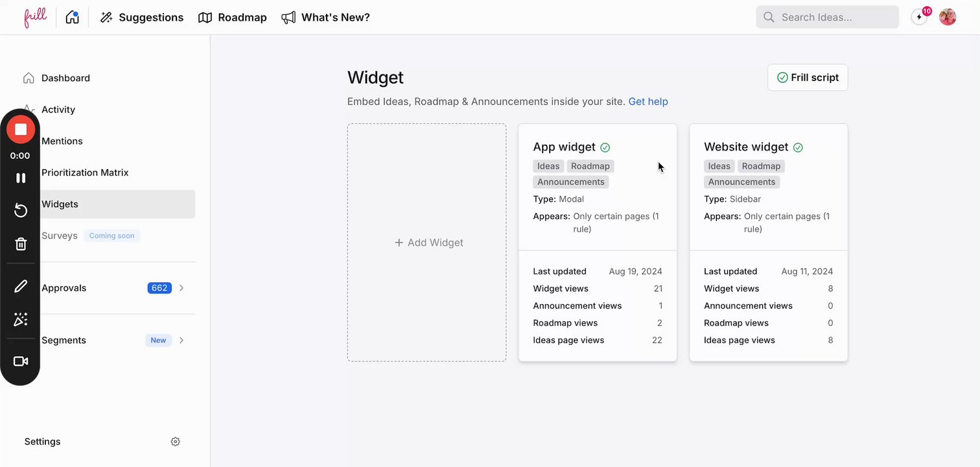Open the Suggestions tab

coord(142,18)
